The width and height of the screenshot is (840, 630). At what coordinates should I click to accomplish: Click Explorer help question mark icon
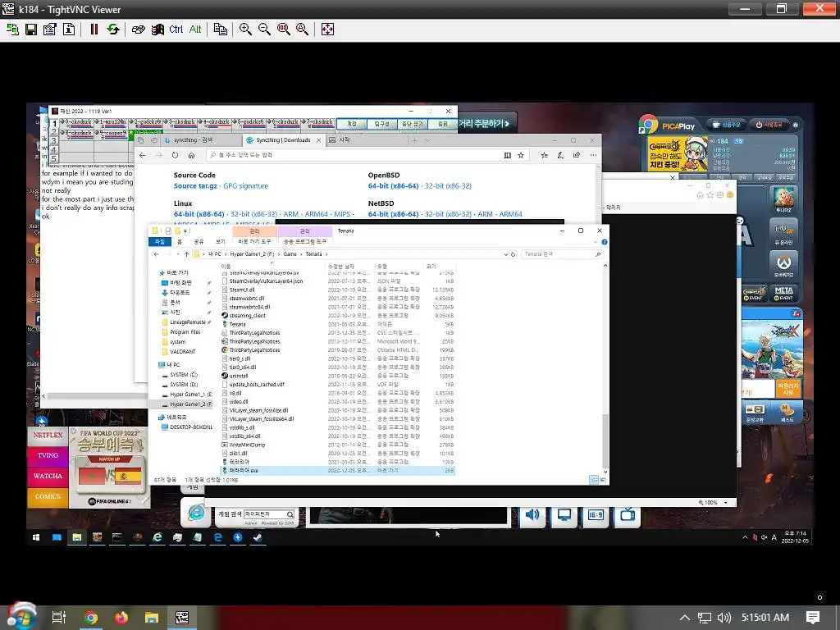tap(605, 242)
